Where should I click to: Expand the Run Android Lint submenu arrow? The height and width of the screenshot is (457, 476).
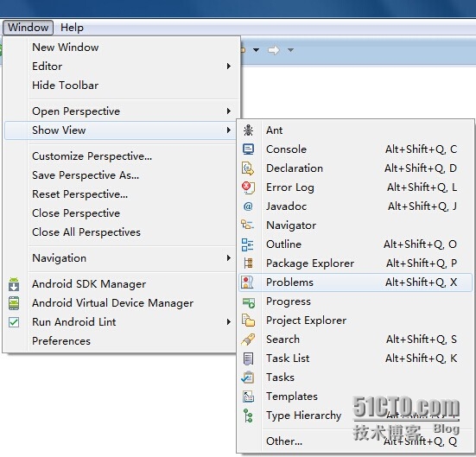[x=229, y=322]
